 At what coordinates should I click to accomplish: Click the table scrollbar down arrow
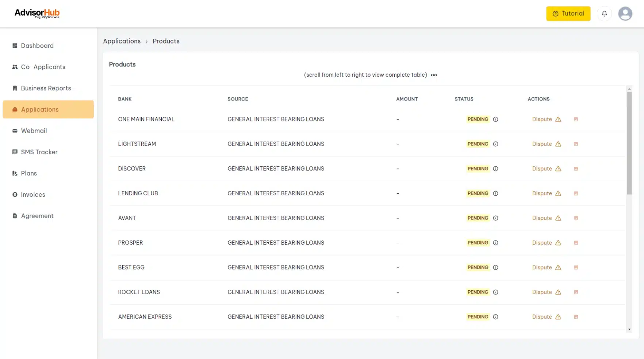click(x=629, y=329)
